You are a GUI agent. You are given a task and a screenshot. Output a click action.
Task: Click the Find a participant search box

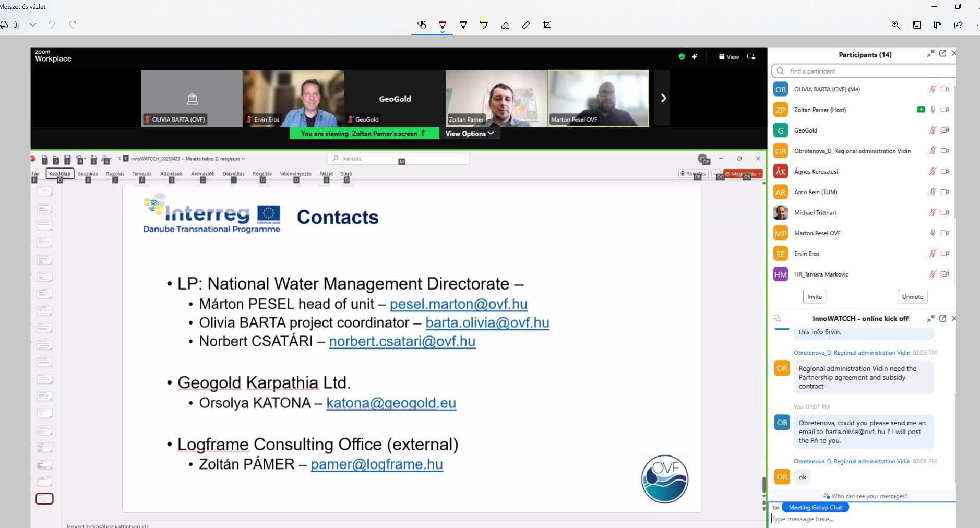(864, 71)
